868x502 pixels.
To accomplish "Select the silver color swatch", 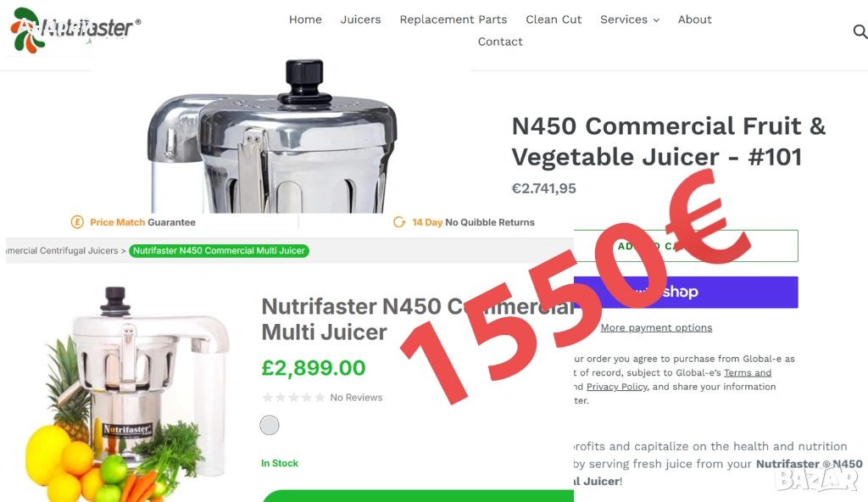I will tap(270, 426).
